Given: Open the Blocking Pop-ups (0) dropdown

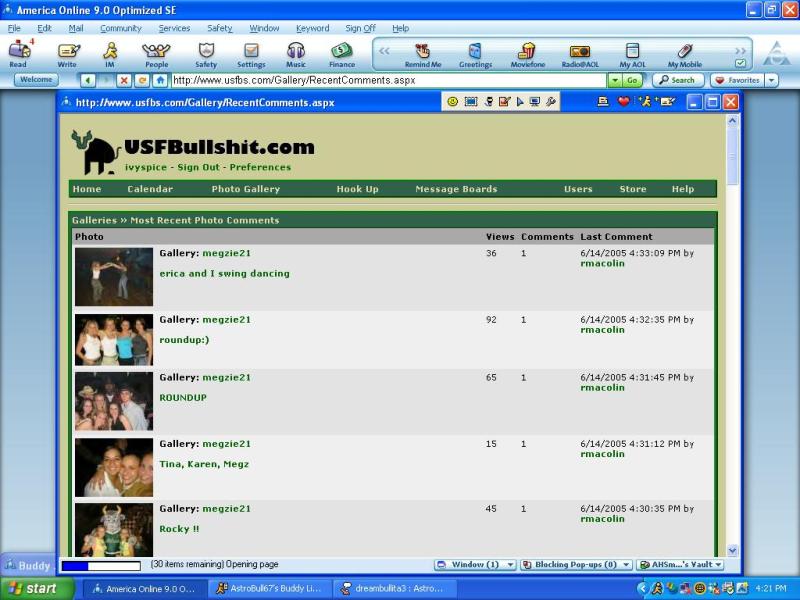Looking at the screenshot, I should point(577,564).
